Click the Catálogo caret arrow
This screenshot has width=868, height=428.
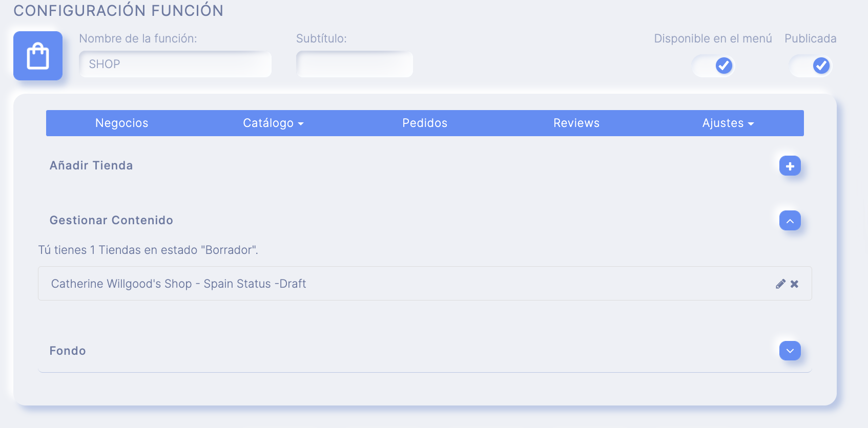pyautogui.click(x=301, y=124)
